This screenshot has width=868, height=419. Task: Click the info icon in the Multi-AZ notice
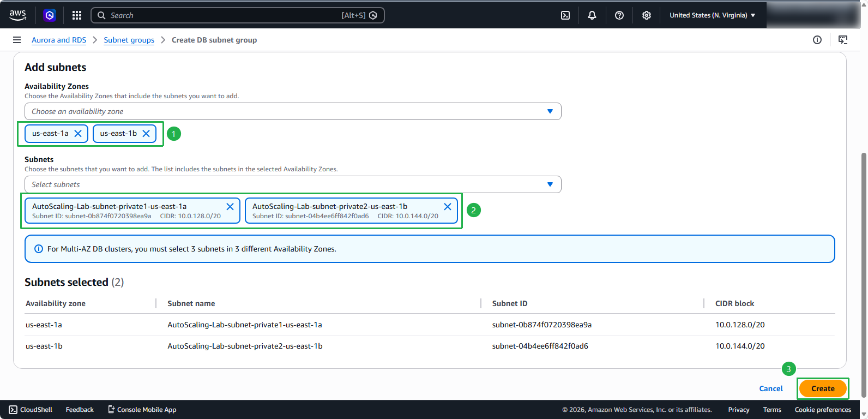click(39, 249)
